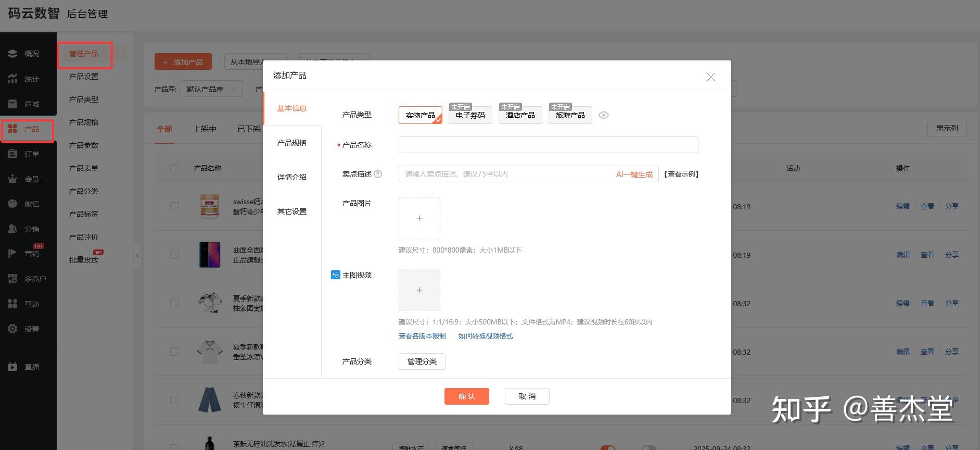Open 查看各版本限制 link
Image resolution: width=980 pixels, height=450 pixels.
(x=422, y=336)
